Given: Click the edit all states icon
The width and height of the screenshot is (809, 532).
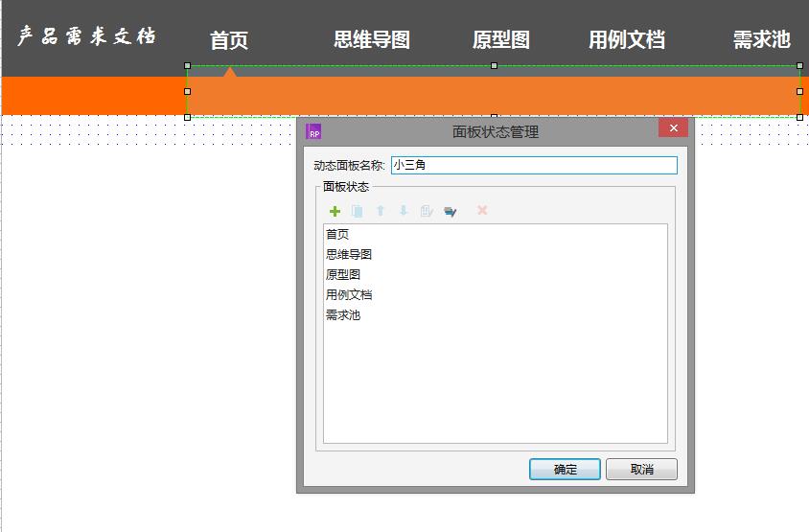Looking at the screenshot, I should tap(450, 212).
